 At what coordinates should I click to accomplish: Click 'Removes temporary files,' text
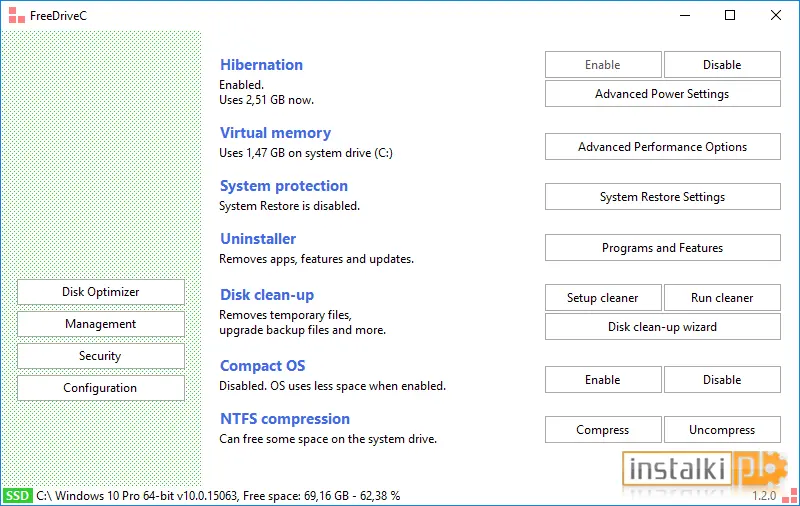(x=285, y=315)
